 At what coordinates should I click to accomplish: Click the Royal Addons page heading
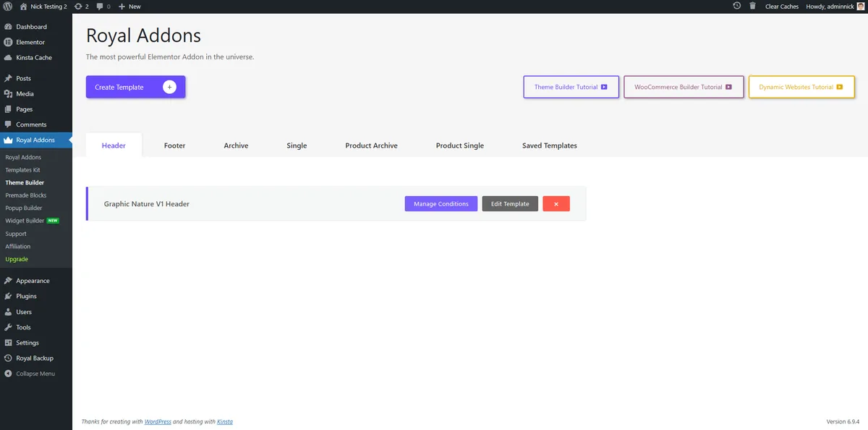coord(143,35)
